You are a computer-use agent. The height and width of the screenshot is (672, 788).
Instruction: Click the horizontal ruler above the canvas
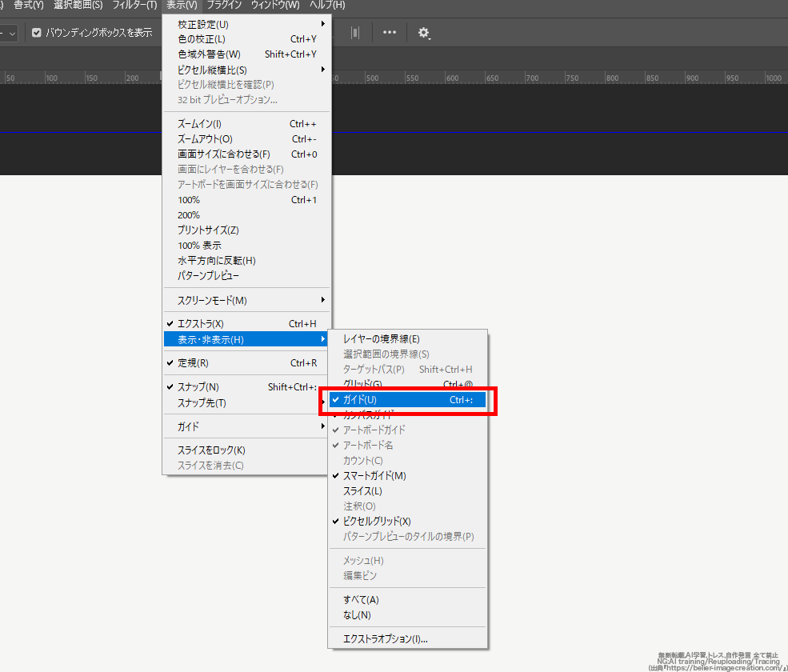tap(560, 77)
